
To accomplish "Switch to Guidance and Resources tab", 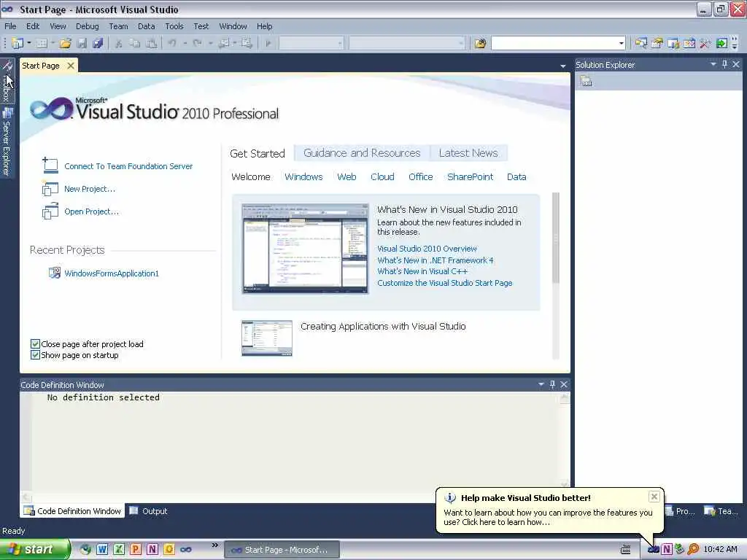I will click(362, 153).
